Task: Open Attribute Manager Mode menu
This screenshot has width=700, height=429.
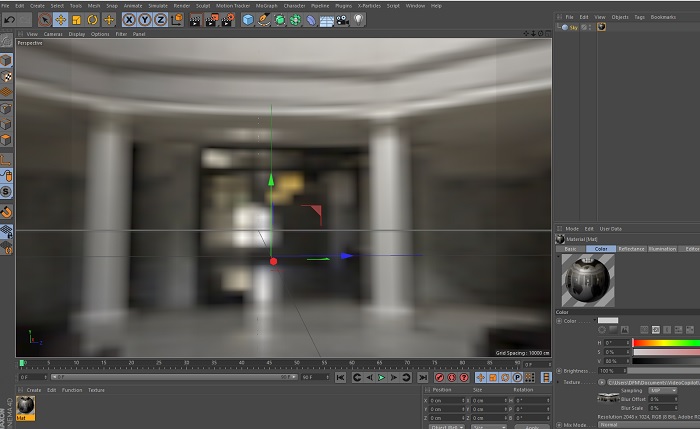Action: 572,229
